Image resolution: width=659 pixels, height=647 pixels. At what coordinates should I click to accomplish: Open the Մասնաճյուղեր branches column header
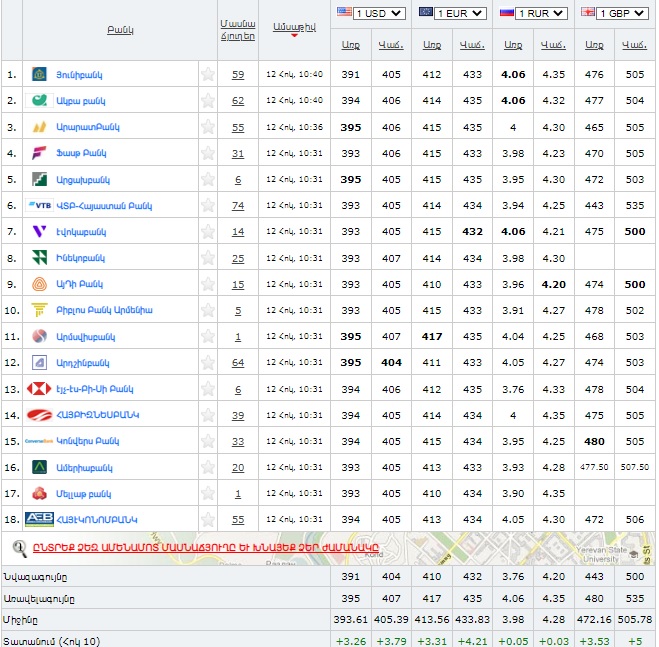coord(237,28)
